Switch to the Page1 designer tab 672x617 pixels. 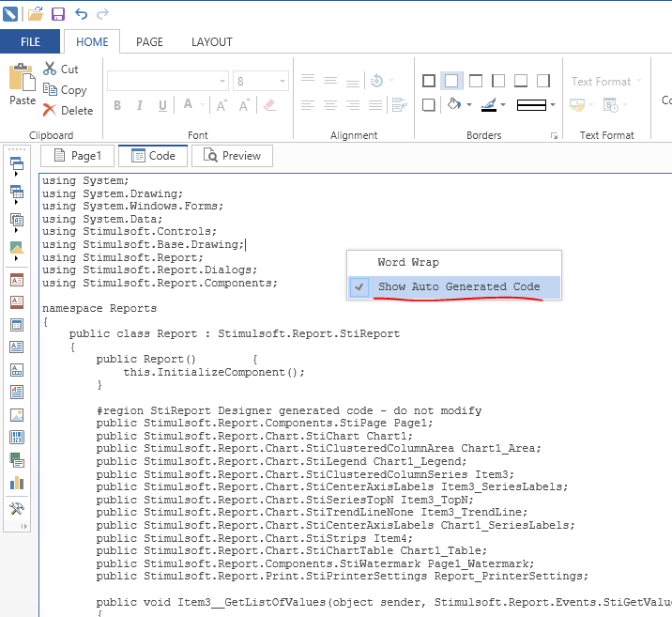coord(78,156)
